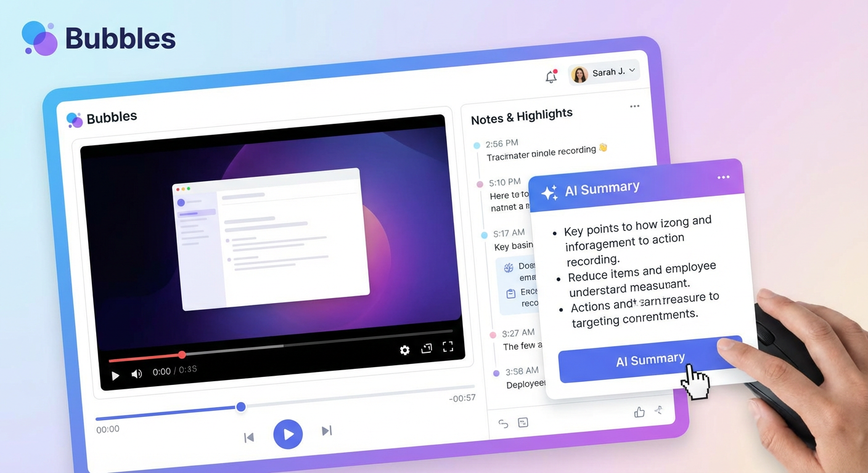Skip to previous track button
The image size is (868, 473).
coord(249,437)
